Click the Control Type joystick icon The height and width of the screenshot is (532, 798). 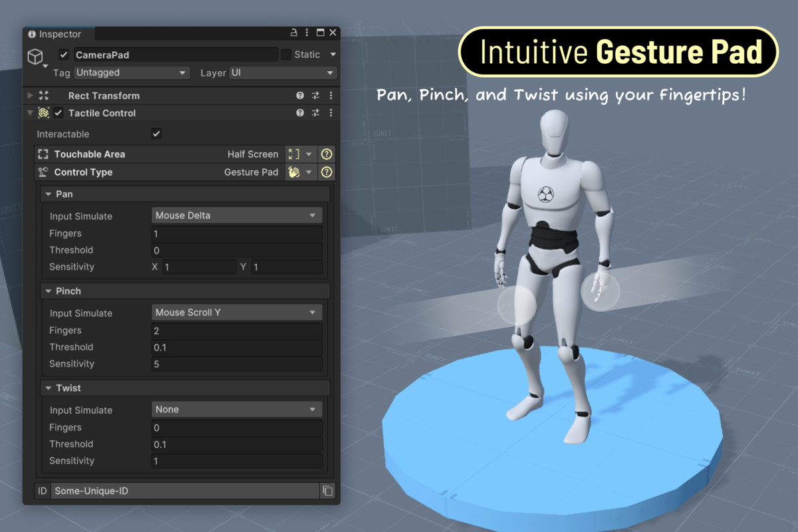pyautogui.click(x=43, y=172)
